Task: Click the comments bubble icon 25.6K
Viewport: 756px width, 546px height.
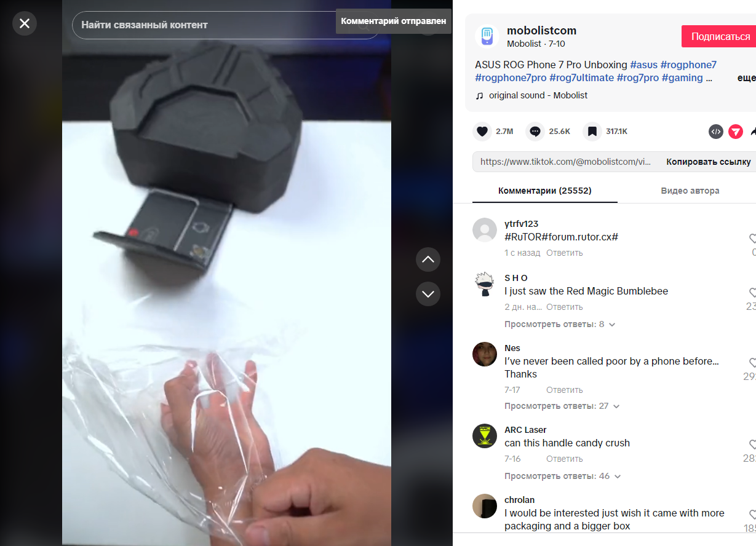Action: 535,132
